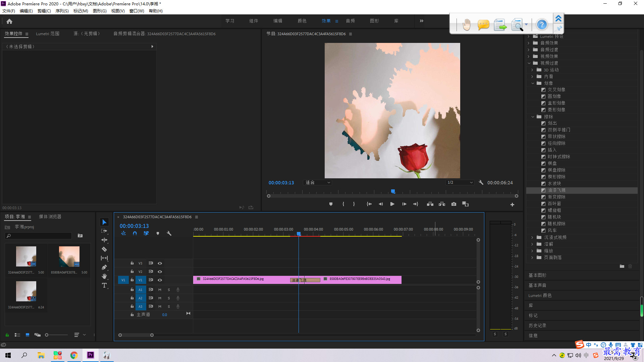Collapse the 视频过渡 folder

[529, 63]
